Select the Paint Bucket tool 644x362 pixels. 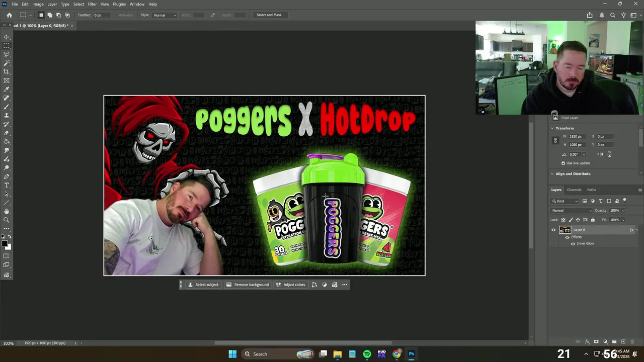(7, 142)
